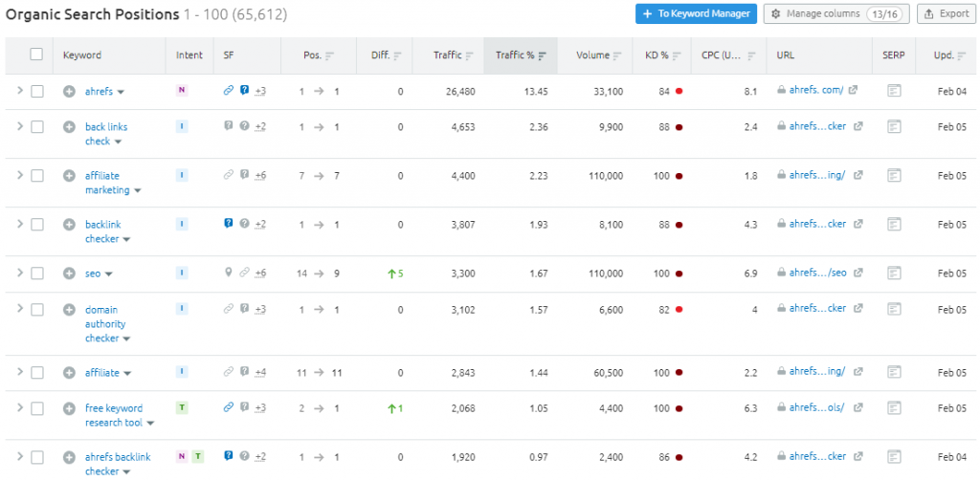Viewport: 980px width, 481px height.
Task: Sort table by CPC column header
Action: tap(729, 55)
